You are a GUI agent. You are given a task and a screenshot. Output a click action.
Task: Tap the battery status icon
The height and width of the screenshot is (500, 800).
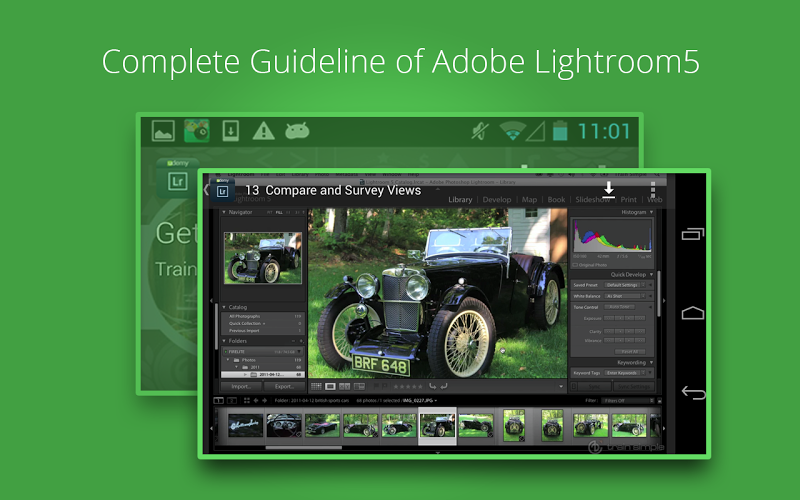[x=560, y=130]
